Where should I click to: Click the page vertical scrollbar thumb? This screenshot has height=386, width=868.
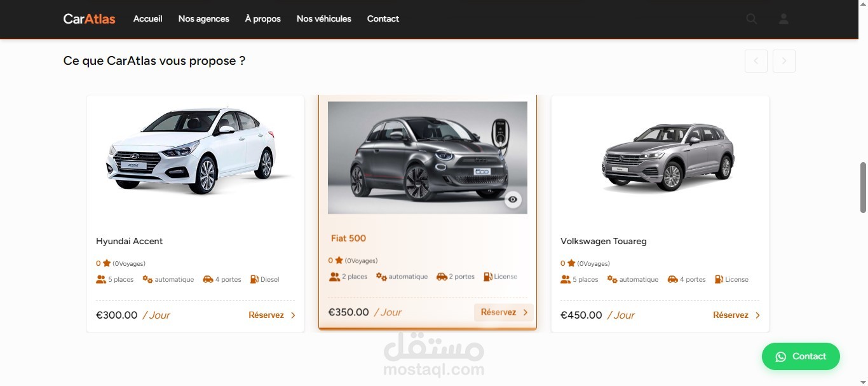click(x=863, y=188)
